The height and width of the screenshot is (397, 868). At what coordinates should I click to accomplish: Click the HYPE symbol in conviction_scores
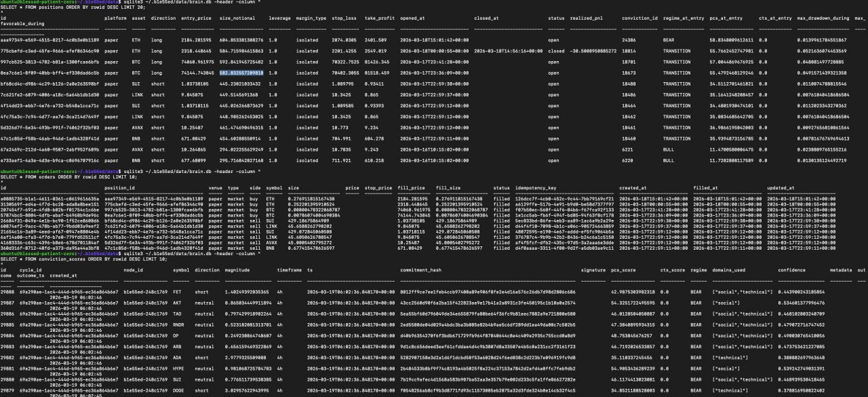[178, 368]
